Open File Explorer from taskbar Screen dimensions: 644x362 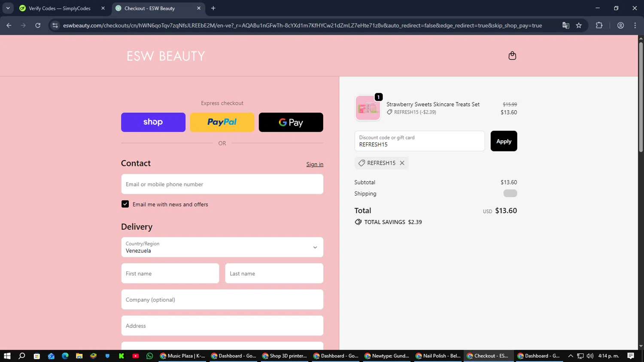click(x=79, y=356)
